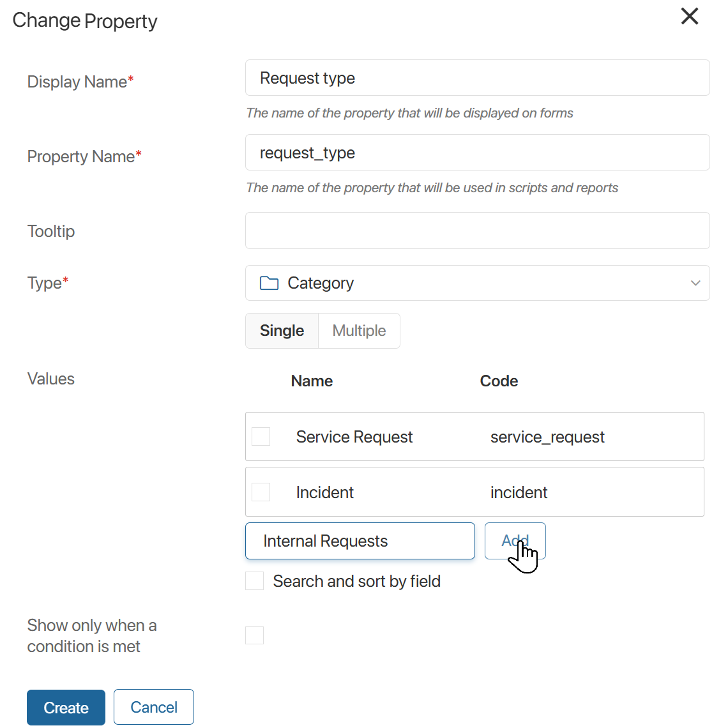Select Category type combo box
This screenshot has height=728, width=721.
(x=477, y=283)
